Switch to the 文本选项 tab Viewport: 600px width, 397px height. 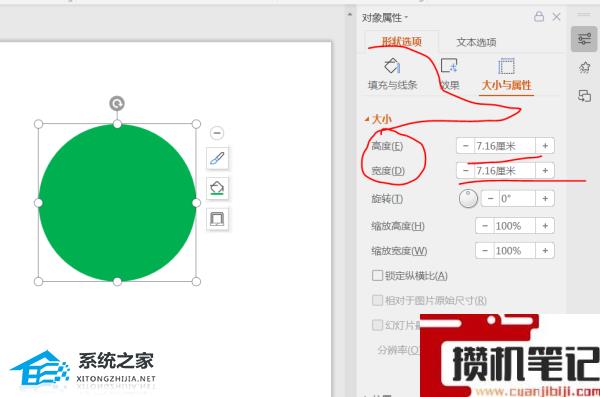click(x=476, y=42)
